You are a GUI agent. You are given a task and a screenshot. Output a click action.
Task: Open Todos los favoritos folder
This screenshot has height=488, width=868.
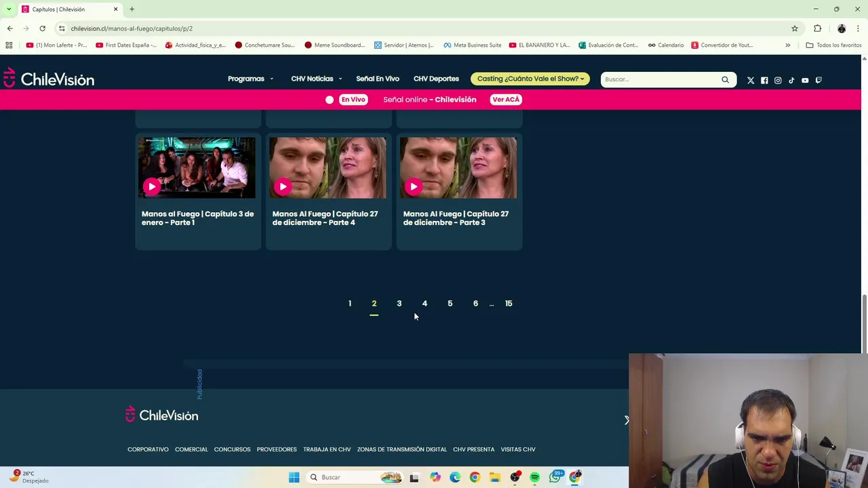(x=833, y=45)
